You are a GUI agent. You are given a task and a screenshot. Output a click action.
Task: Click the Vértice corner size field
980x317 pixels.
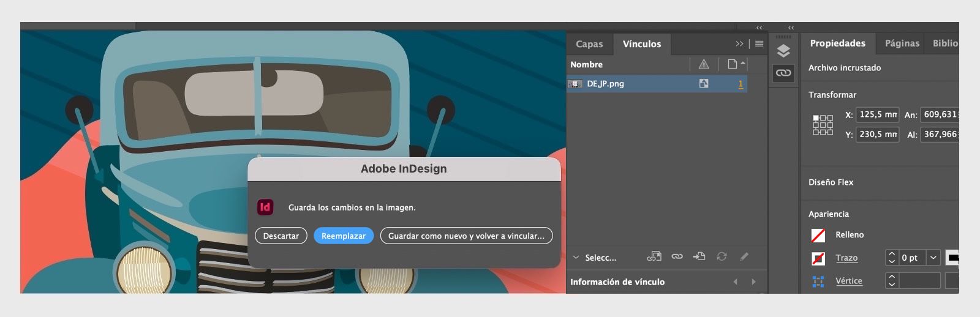point(919,281)
